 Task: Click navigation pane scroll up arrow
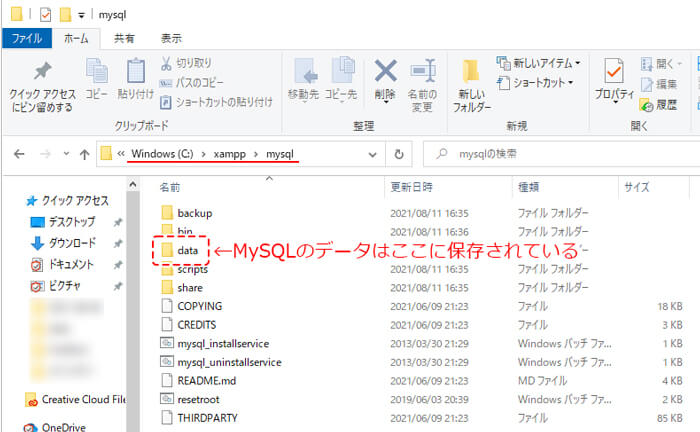click(x=133, y=184)
